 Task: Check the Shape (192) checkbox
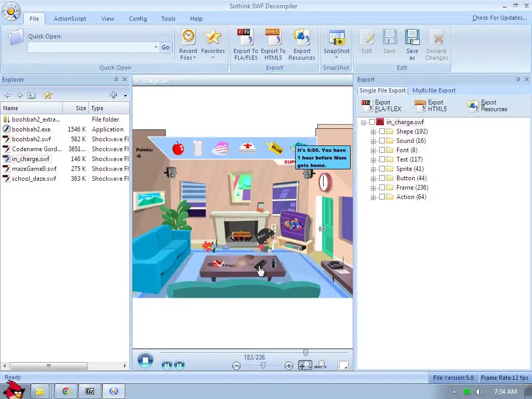[x=382, y=131]
